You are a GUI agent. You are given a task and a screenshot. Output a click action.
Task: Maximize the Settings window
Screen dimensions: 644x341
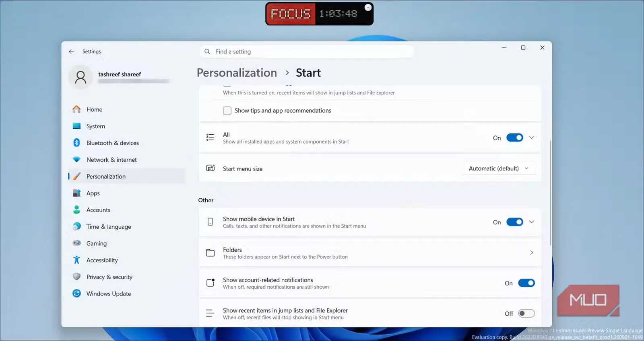click(523, 47)
